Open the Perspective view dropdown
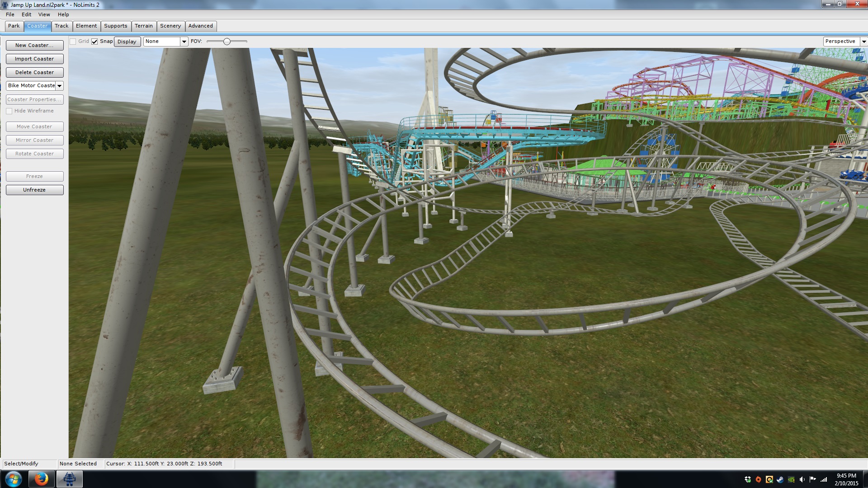Screen dimensions: 868x488 click(x=863, y=42)
